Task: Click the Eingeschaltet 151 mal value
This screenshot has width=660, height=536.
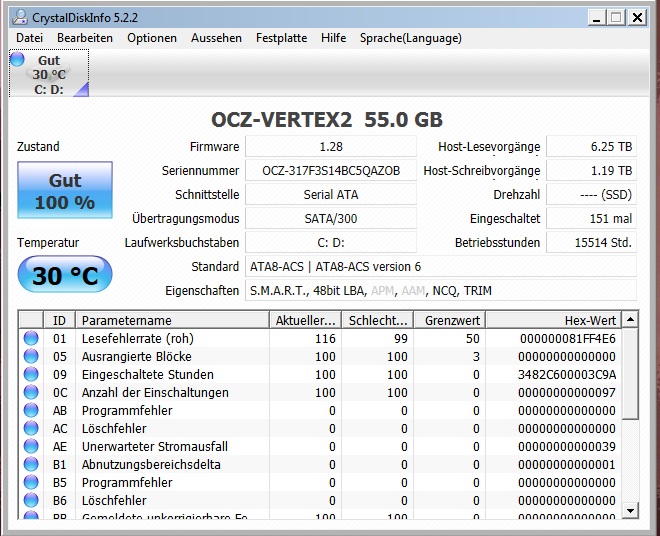Action: pos(591,219)
